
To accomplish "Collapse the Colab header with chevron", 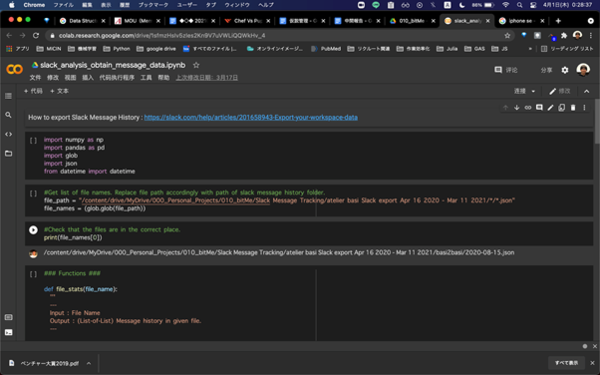I will click(587, 91).
